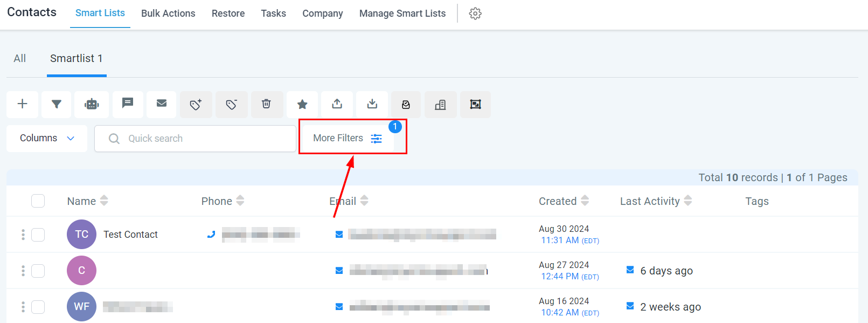Click the Contacts page title
The height and width of the screenshot is (323, 868).
coord(32,12)
